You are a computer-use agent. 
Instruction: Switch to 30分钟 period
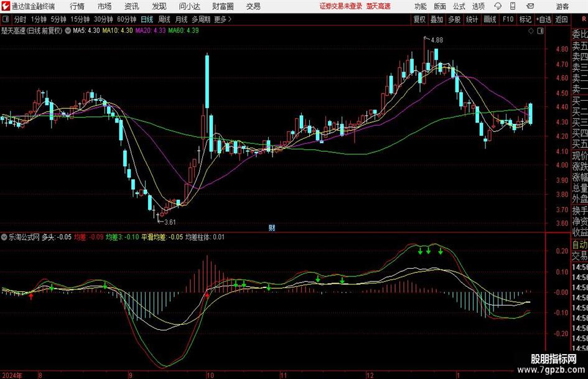coord(103,19)
